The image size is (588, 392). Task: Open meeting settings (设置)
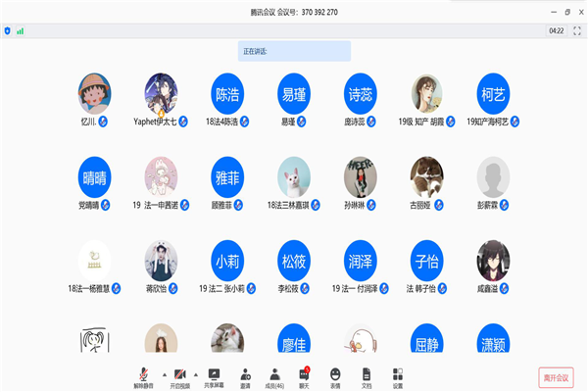tap(397, 375)
